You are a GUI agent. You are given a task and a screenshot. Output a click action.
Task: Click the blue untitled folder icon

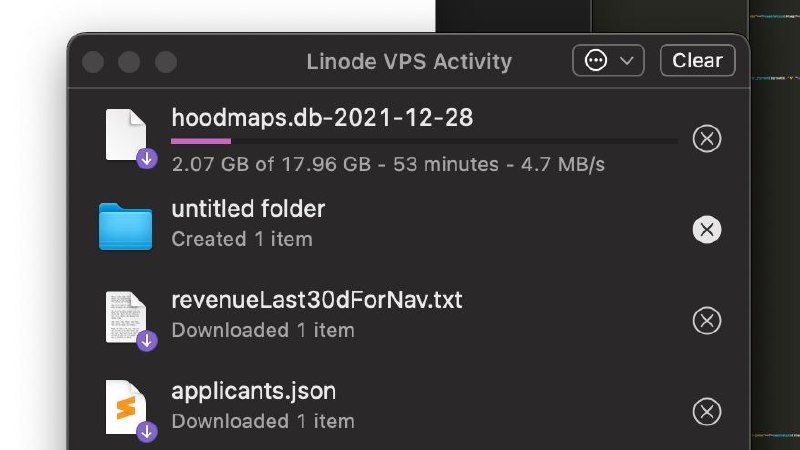[125, 227]
